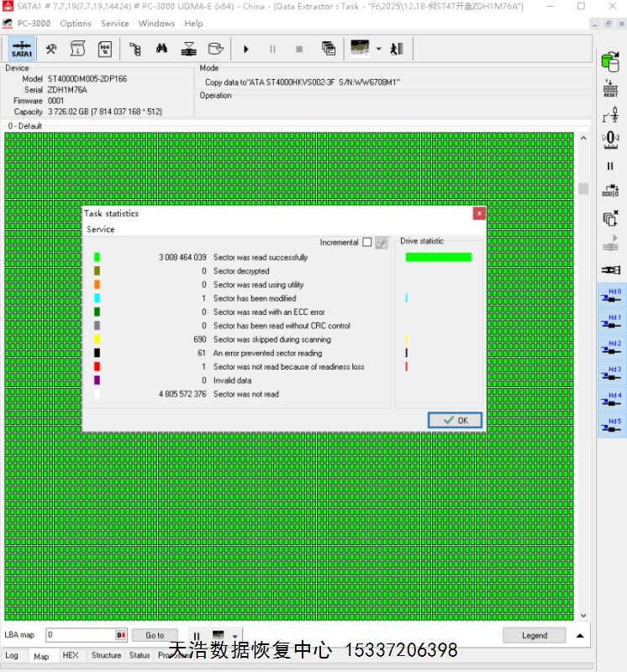Click the pause icon in right sidebar
The height and width of the screenshot is (672, 627).
610,166
